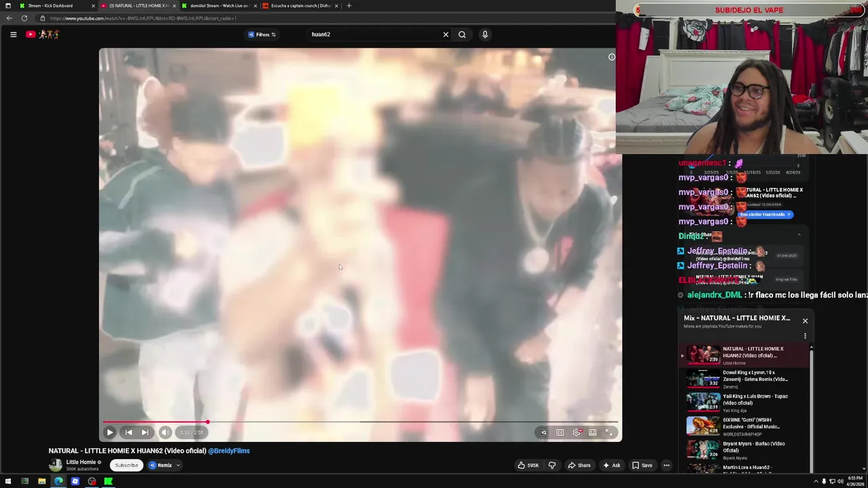Expand the Remix dropdown arrow

(x=178, y=465)
